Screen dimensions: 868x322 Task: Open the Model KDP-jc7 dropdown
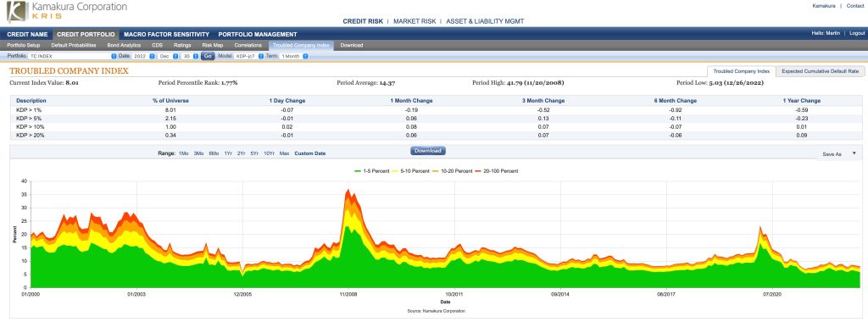[248, 57]
